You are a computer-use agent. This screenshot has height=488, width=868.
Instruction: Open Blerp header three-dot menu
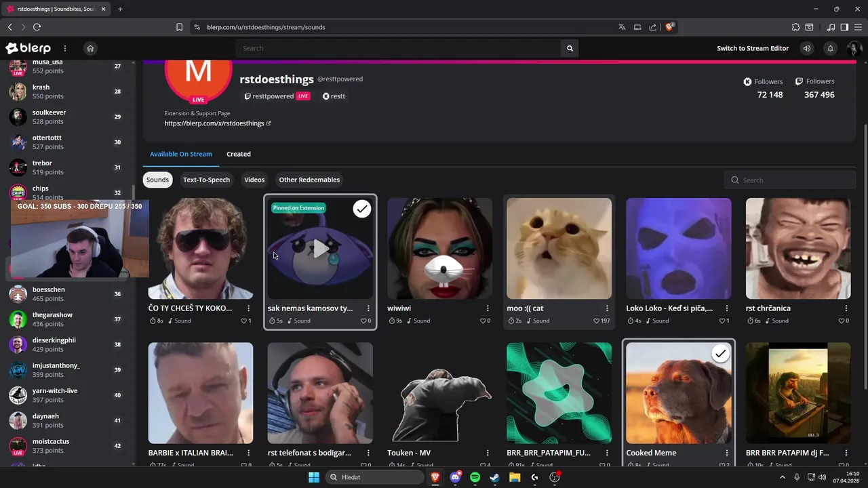65,48
